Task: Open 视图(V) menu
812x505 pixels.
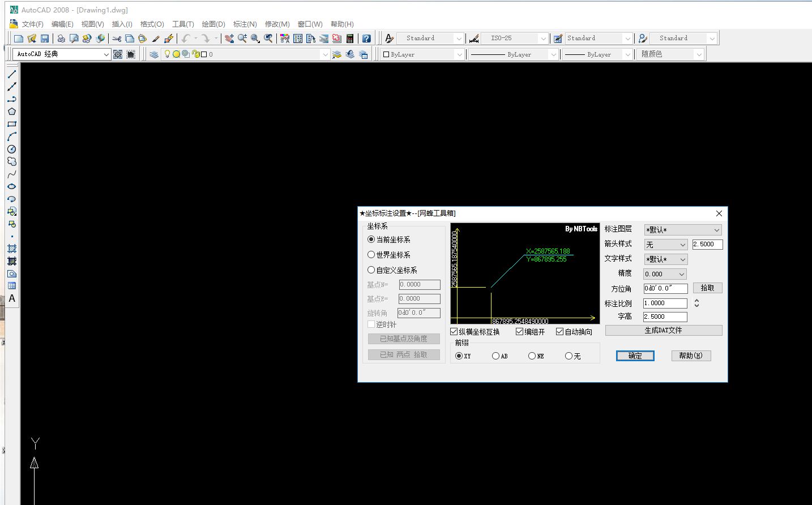Action: (x=92, y=24)
